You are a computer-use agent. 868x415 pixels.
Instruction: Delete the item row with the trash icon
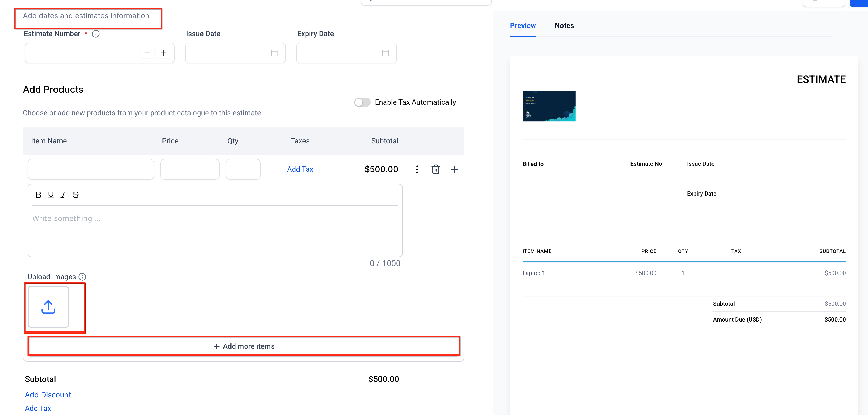(x=436, y=169)
